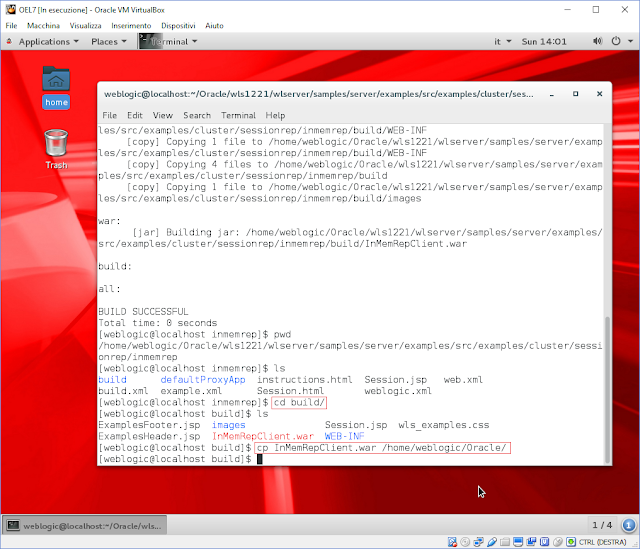Open the terminal Search menu
Screen dimensions: 640x549
(x=197, y=116)
